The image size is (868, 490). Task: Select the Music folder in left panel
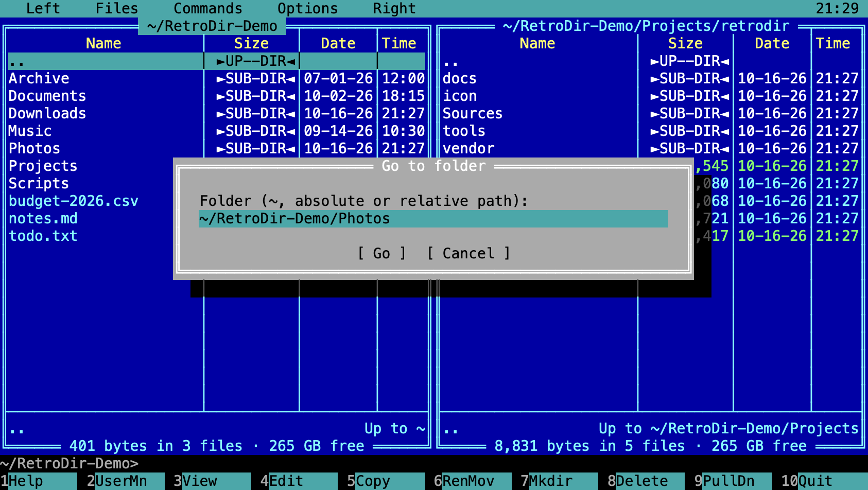217,131
